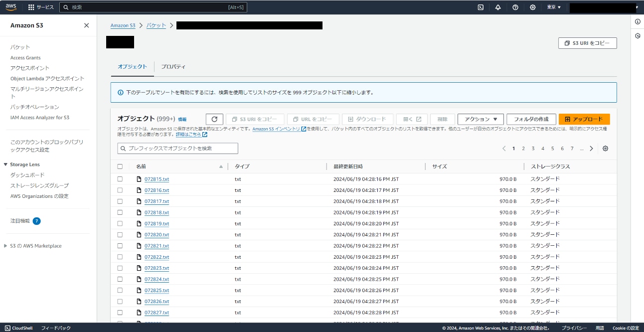This screenshot has width=644, height=332.
Task: Open Access Grants in side navigation
Action: pos(25,58)
